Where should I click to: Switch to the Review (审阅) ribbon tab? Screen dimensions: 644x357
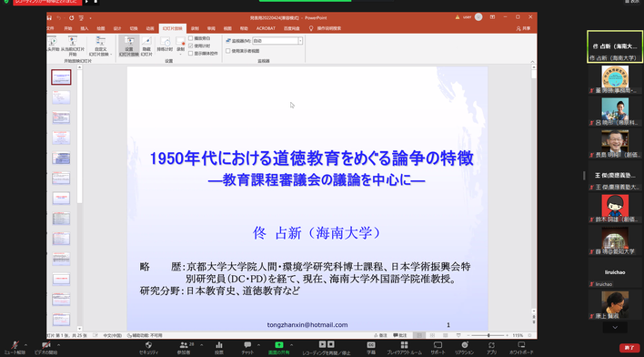(211, 28)
